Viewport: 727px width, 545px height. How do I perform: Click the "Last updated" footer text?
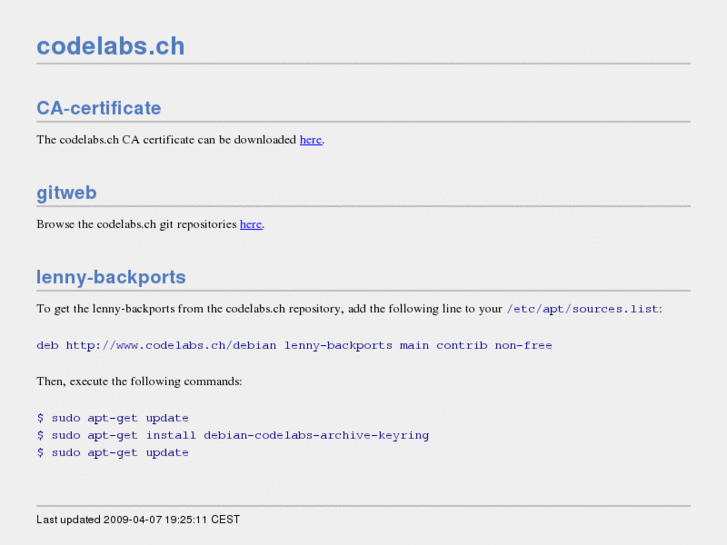pyautogui.click(x=137, y=519)
